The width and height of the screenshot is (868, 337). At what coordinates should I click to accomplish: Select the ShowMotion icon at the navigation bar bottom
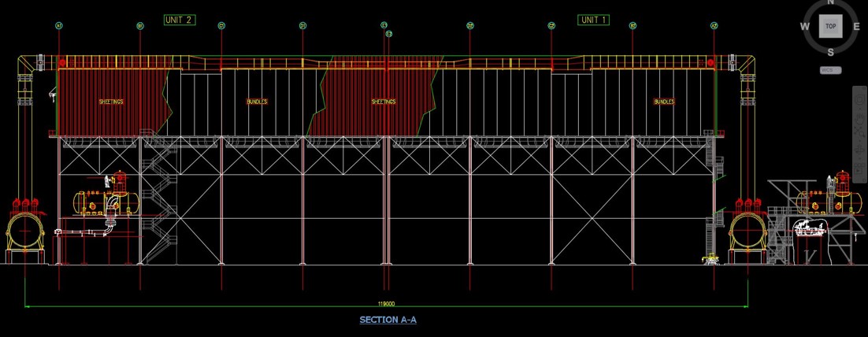[859, 170]
